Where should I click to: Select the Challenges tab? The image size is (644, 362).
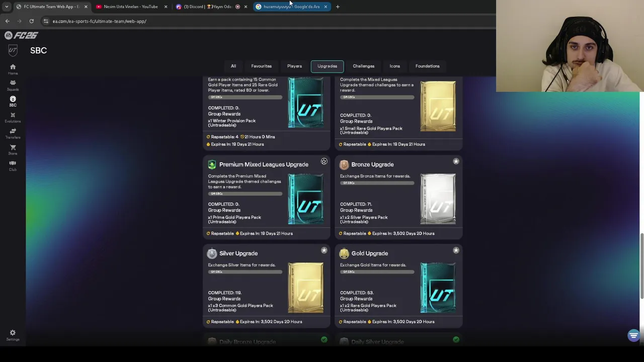pyautogui.click(x=363, y=66)
